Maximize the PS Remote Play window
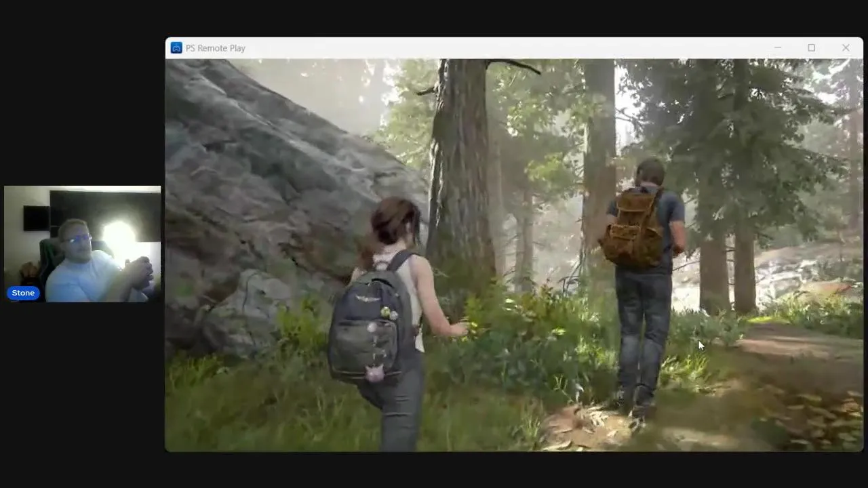Viewport: 868px width, 488px height. point(812,48)
